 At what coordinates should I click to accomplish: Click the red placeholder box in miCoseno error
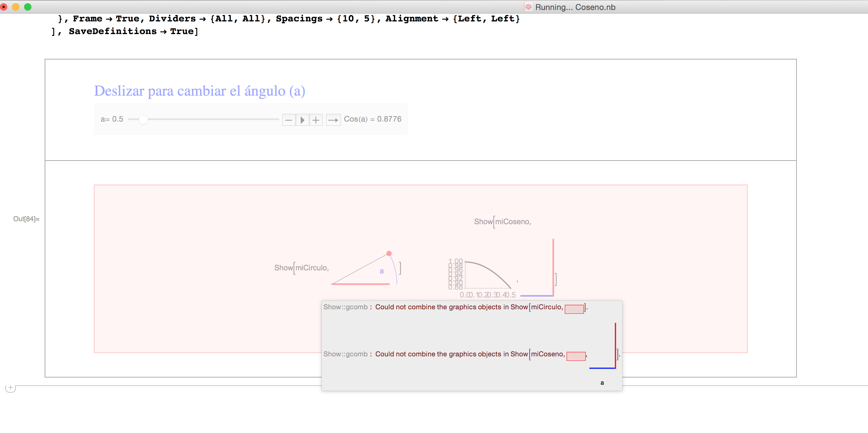point(576,356)
